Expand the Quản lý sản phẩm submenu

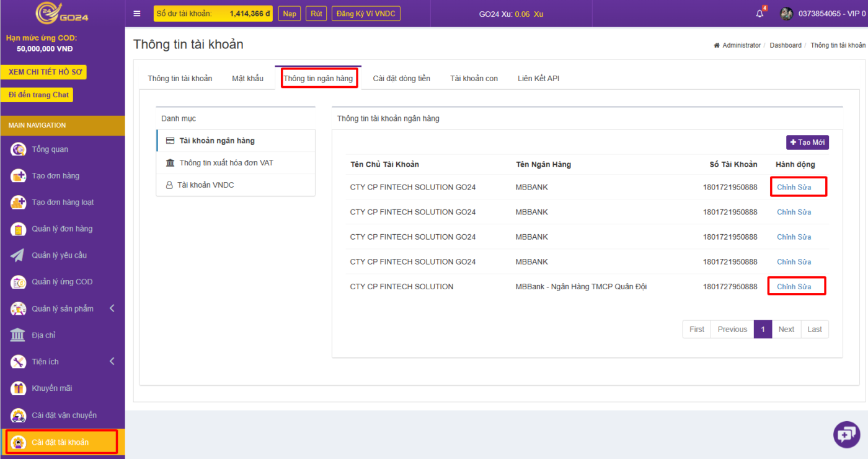coord(112,308)
